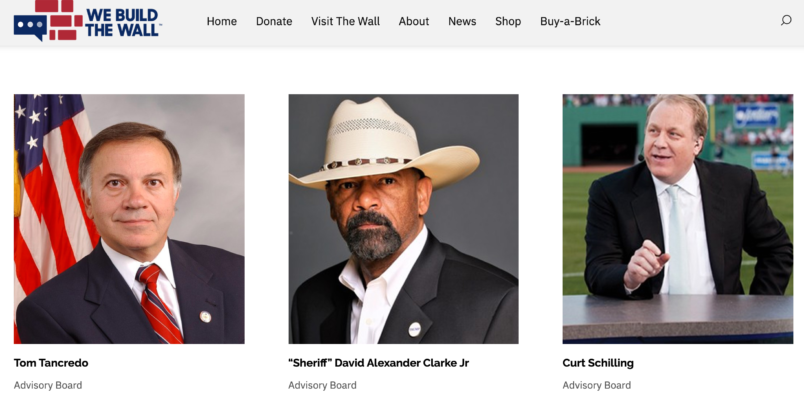Open the Tom Tancredo name link
The image size is (804, 405).
(51, 363)
